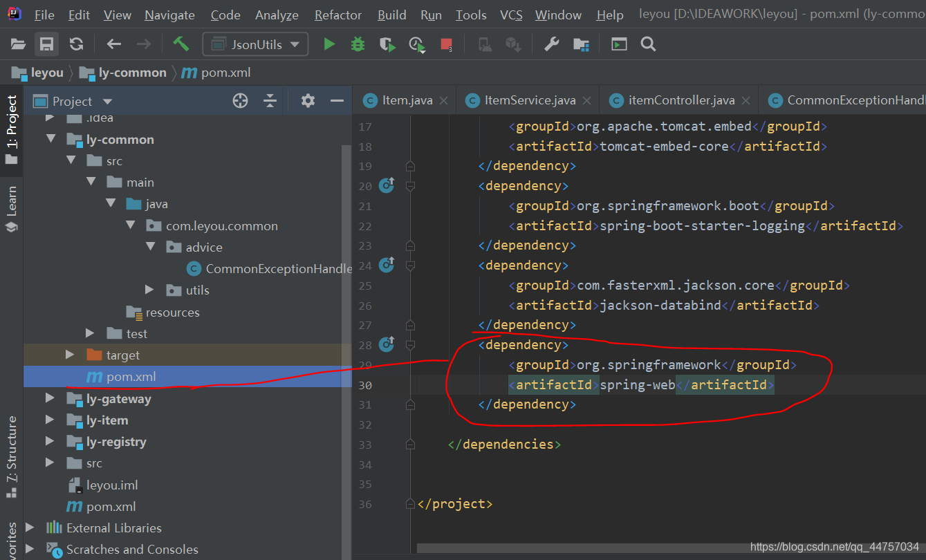
Task: Click gutter override icon on line 20
Action: (387, 185)
